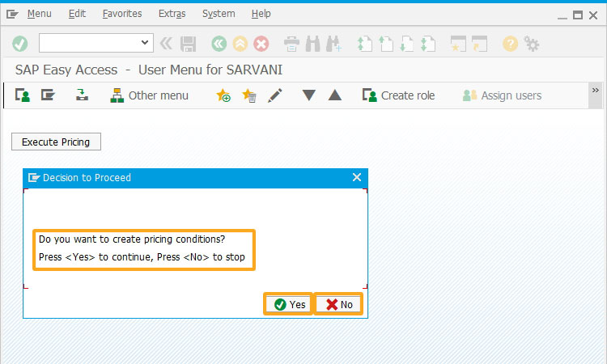
Task: Click the yellow Exit icon
Action: click(x=240, y=44)
